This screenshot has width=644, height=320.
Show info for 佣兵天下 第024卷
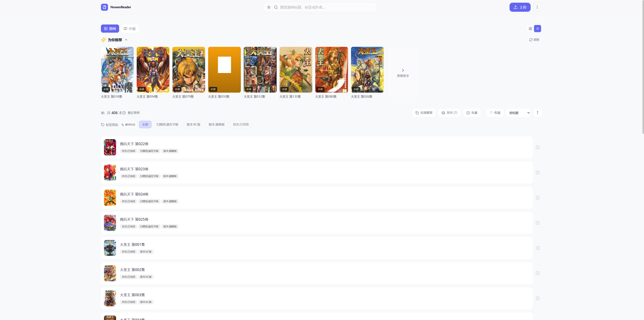point(538,198)
